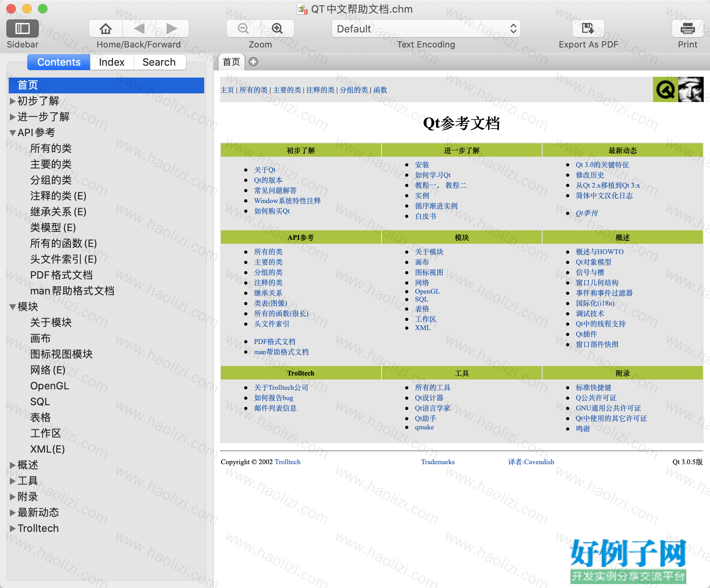This screenshot has height=588, width=710.
Task: Select OpenGL in sidebar tree
Action: click(x=49, y=386)
